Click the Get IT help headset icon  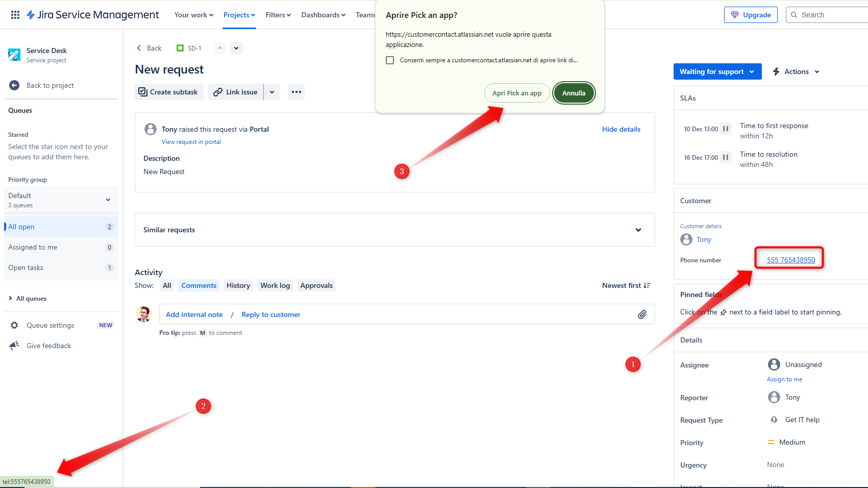point(774,420)
